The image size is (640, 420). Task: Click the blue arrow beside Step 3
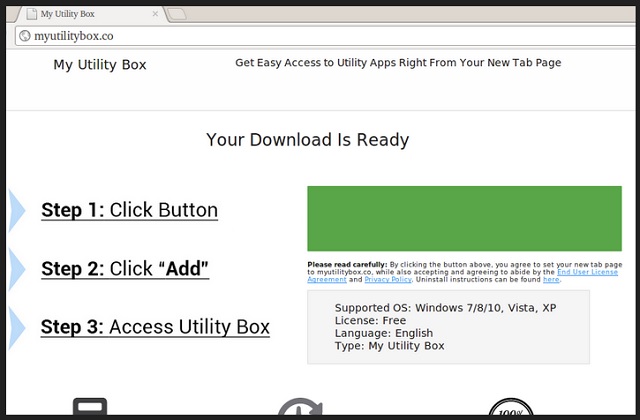click(17, 328)
